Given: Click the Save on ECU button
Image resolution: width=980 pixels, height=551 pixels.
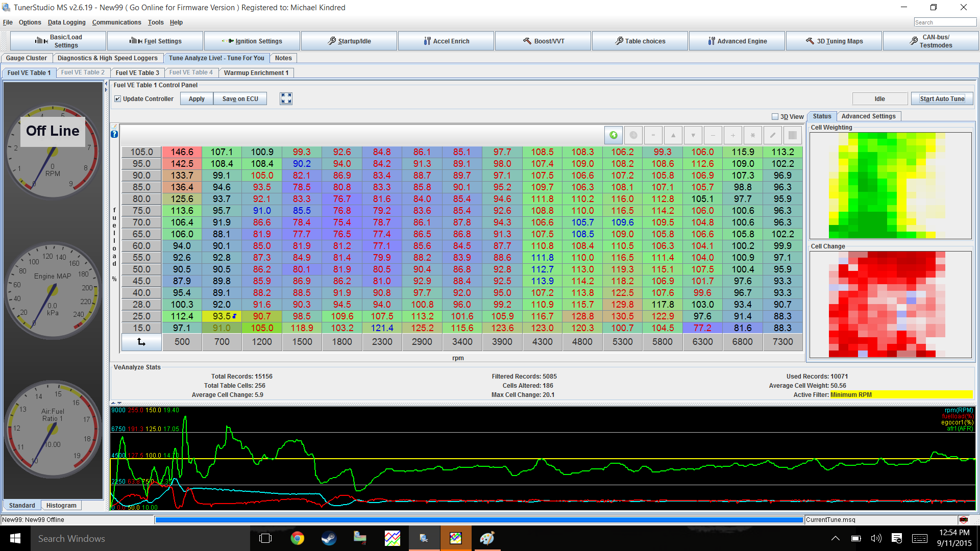Looking at the screenshot, I should (240, 99).
